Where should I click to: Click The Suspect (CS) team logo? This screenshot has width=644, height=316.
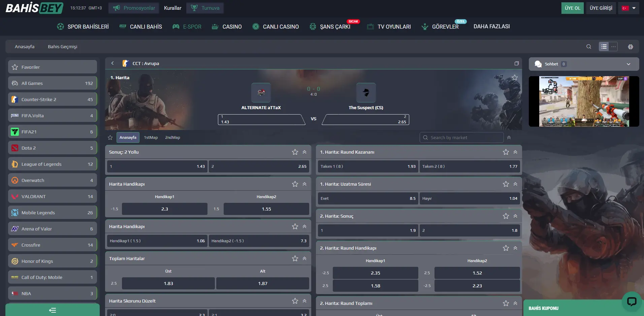click(366, 92)
